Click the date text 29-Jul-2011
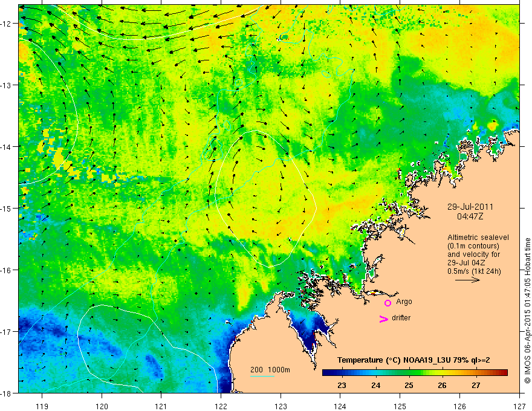 [470, 207]
